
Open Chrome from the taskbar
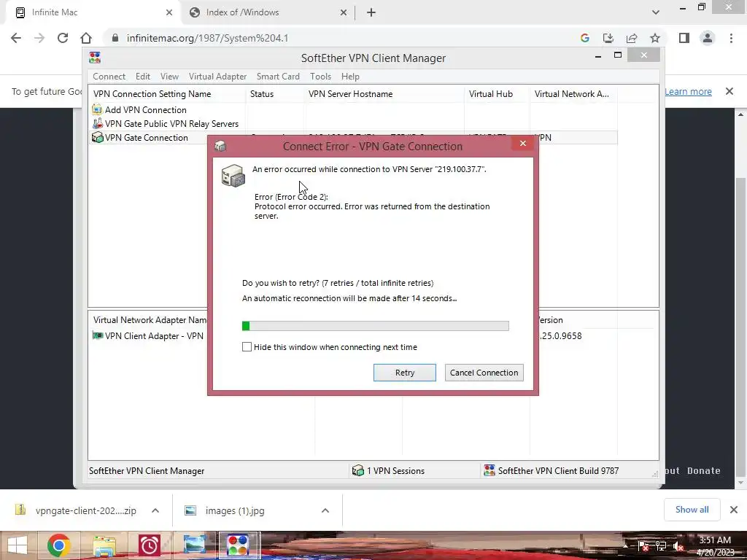click(x=58, y=545)
